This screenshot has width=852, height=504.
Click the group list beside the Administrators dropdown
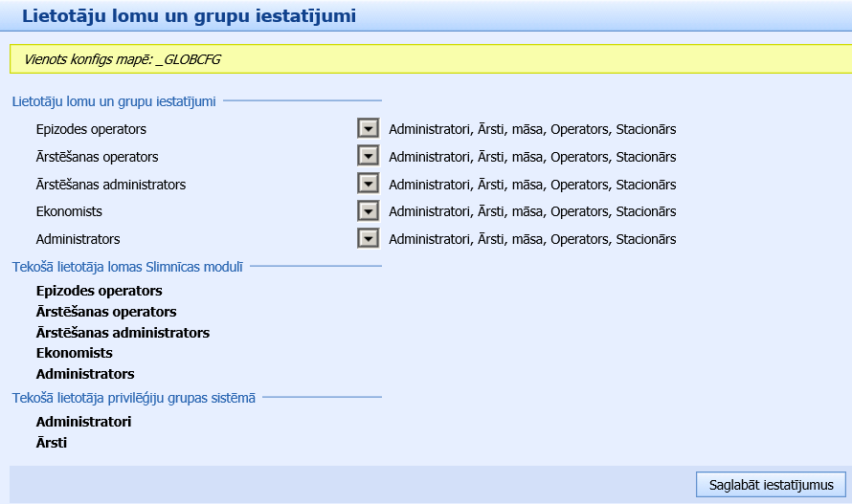(532, 239)
